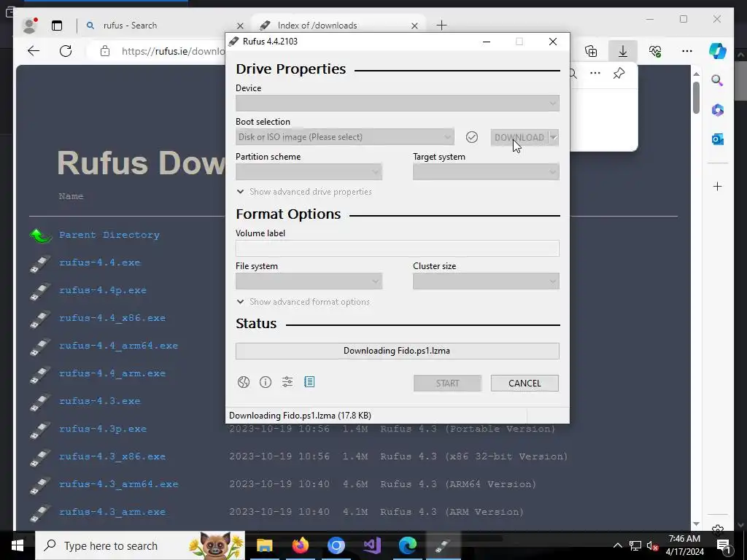
Task: View site information lock icon
Action: coord(105,51)
